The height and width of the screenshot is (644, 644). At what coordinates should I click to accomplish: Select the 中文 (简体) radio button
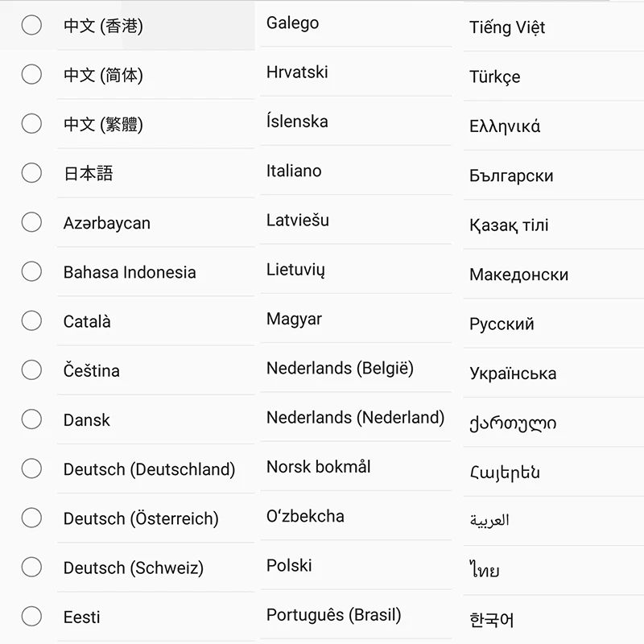point(31,74)
